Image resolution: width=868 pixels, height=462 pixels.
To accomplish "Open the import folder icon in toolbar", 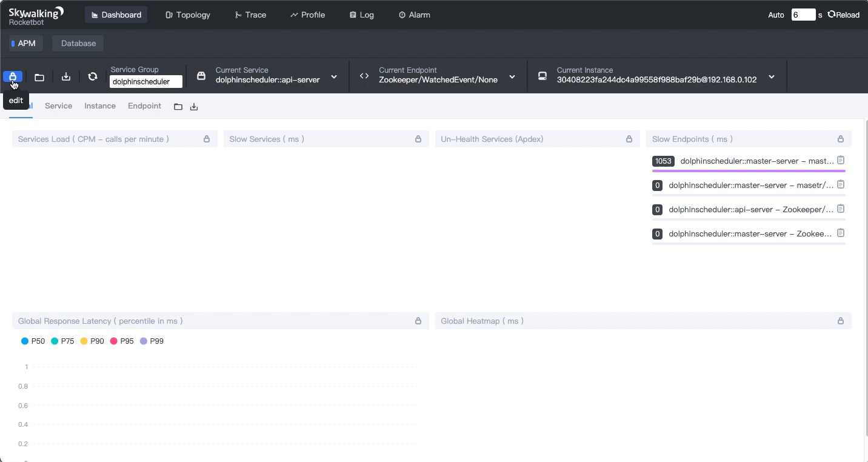I will pos(39,77).
